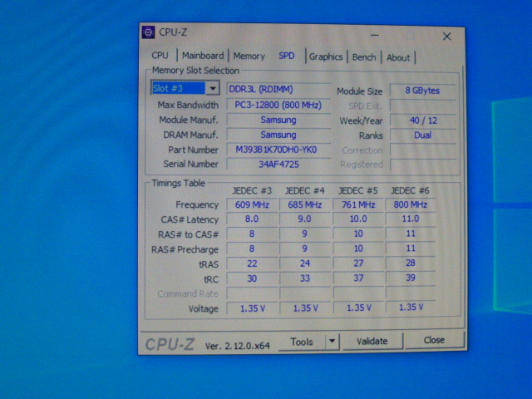Select serial number 34AF4725
532x399 pixels.
(x=278, y=165)
